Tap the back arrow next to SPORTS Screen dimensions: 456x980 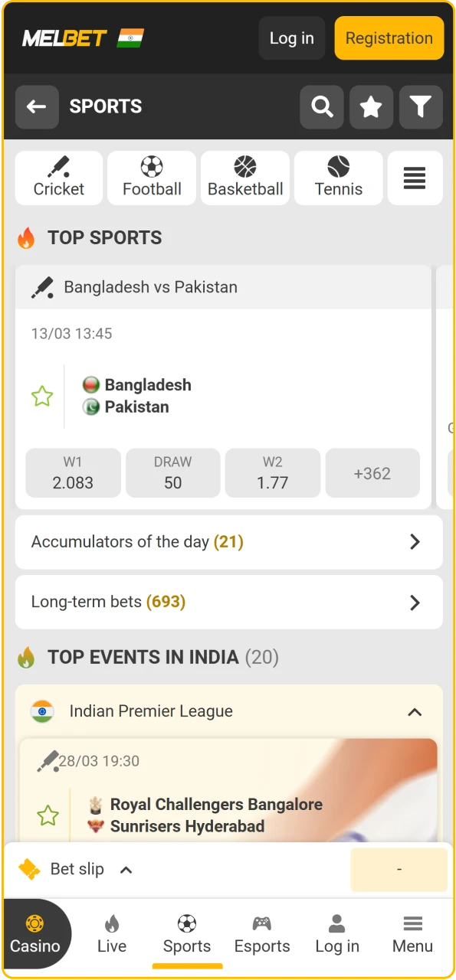pos(37,107)
